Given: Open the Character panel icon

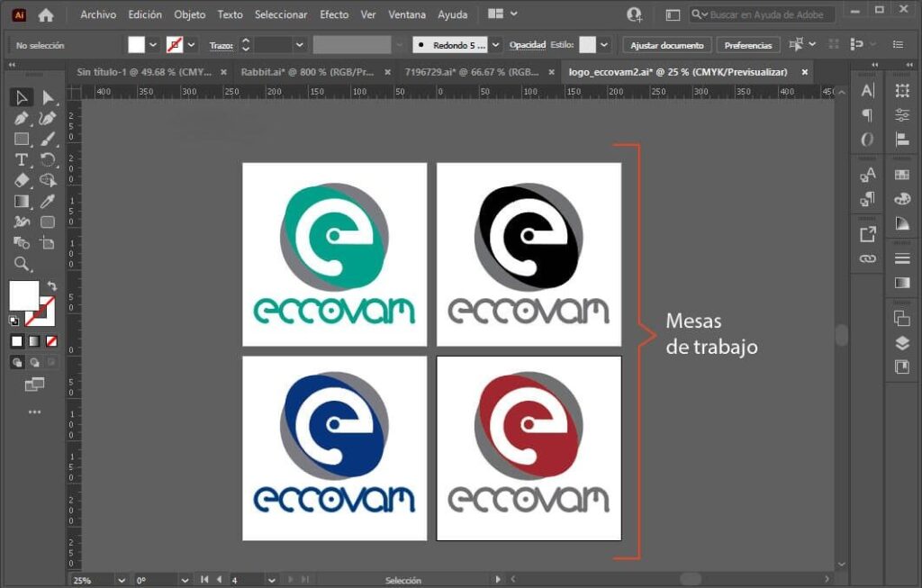Looking at the screenshot, I should 865,91.
